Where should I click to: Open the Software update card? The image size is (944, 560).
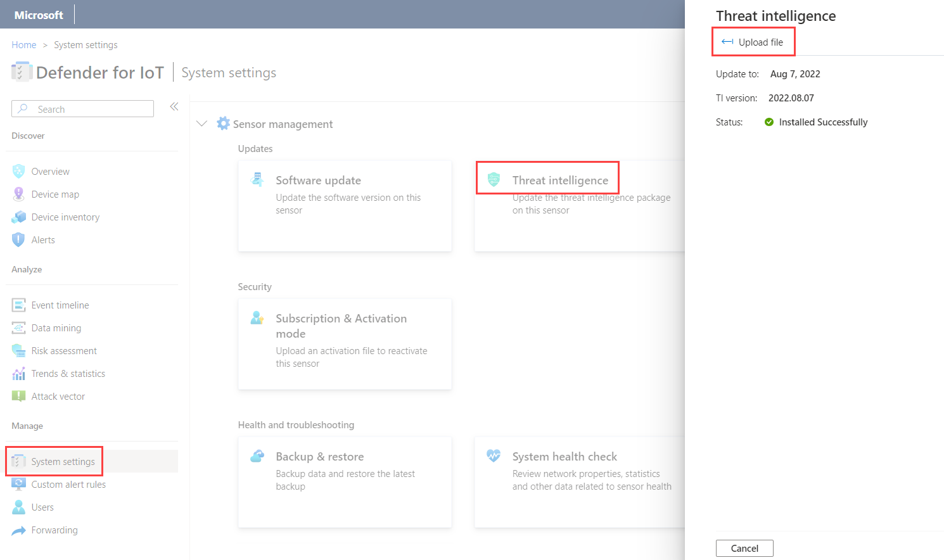345,205
